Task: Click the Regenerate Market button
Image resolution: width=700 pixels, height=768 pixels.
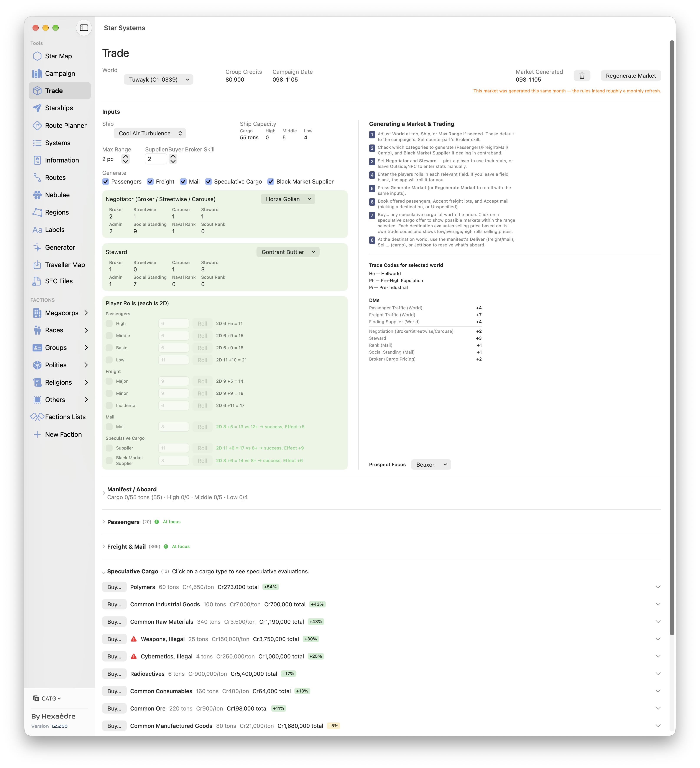Action: pyautogui.click(x=631, y=76)
